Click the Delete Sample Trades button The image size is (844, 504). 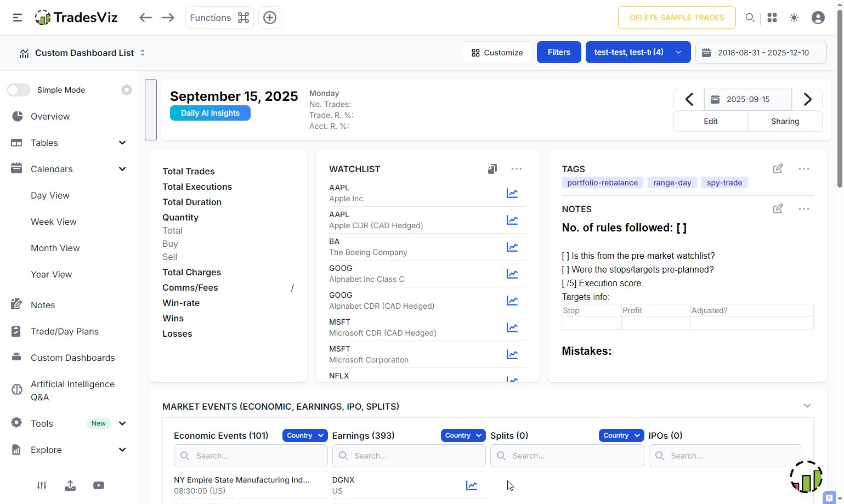click(x=677, y=18)
